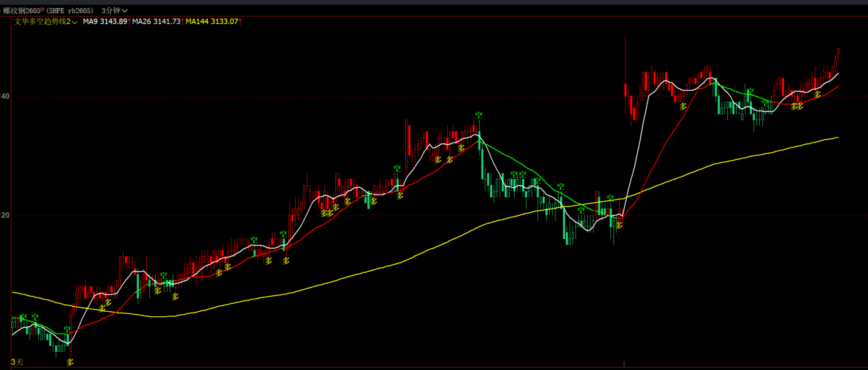This screenshot has width=868, height=370.
Task: Click the lowest yellow 多 signal marker at bottom left
Action: (x=71, y=362)
